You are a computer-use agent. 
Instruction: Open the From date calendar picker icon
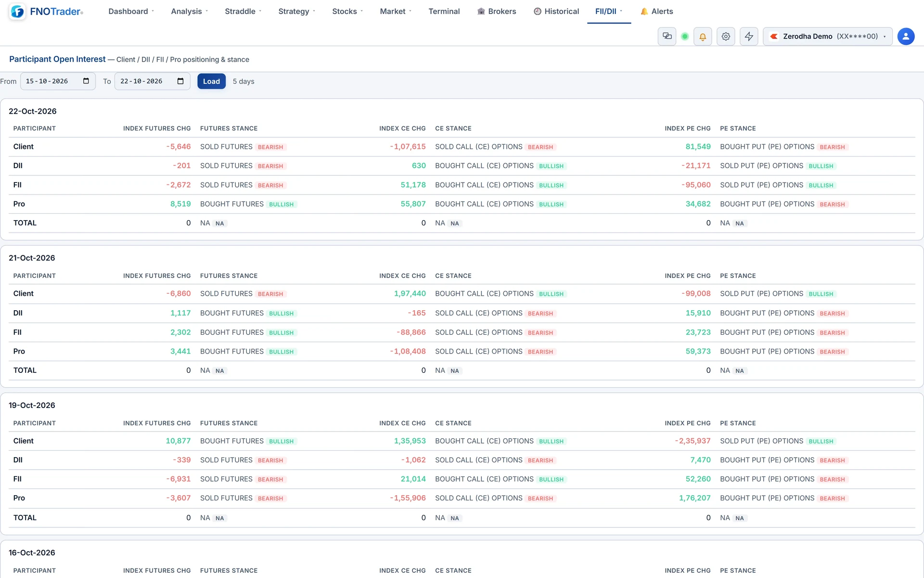(86, 81)
